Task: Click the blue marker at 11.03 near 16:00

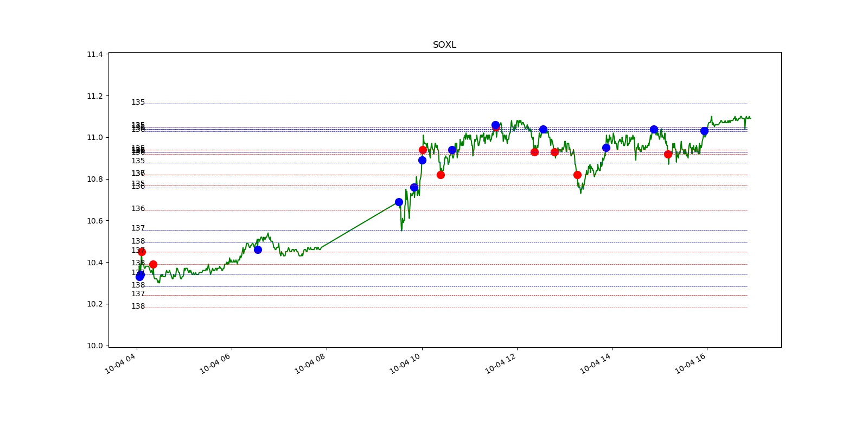Action: 704,131
